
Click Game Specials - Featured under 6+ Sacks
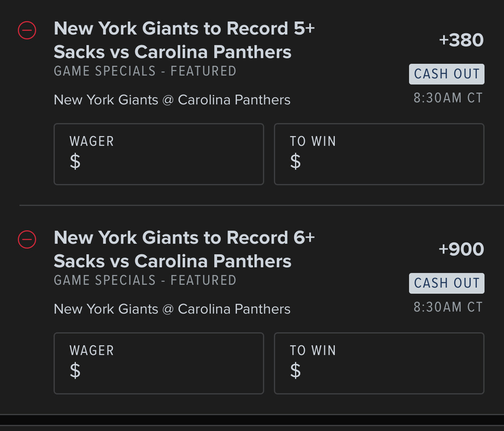pos(145,280)
